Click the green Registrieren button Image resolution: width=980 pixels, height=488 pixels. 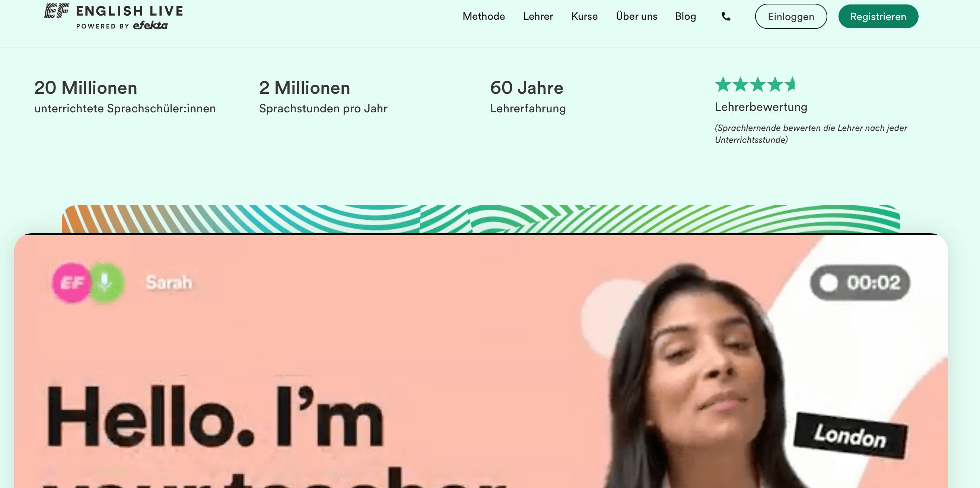click(878, 16)
